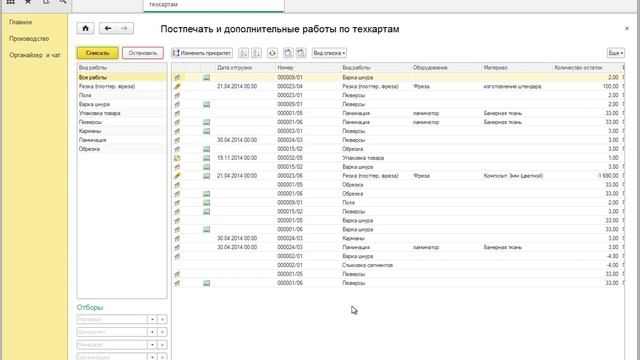640x360 pixels.
Task: Click status icon in Упаковка товара row
Action: click(177, 158)
